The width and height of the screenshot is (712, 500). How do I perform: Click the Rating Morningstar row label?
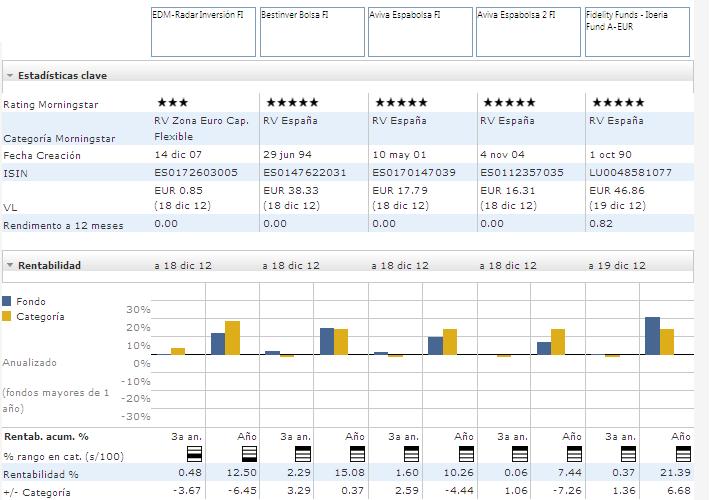50,104
